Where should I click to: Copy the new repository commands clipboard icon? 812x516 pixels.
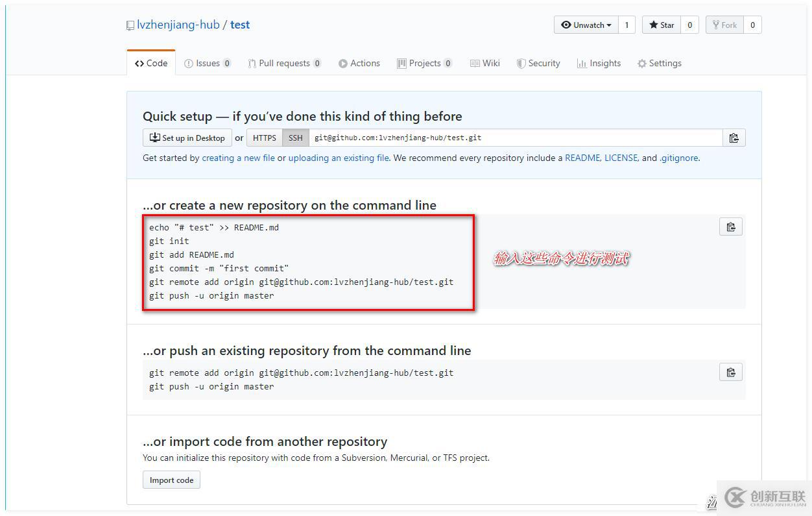[x=731, y=227]
